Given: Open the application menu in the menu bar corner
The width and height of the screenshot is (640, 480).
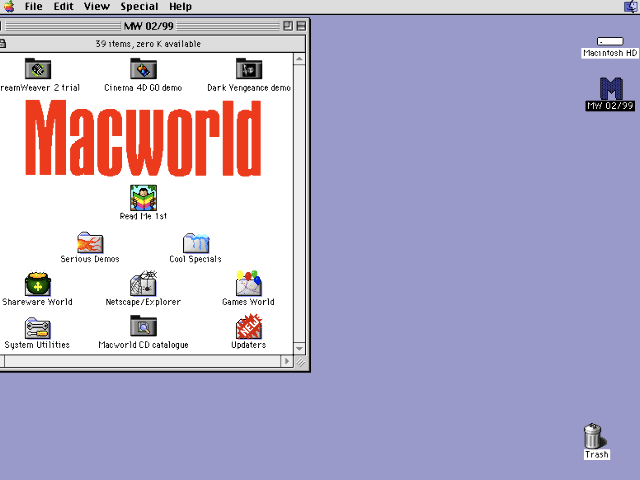Looking at the screenshot, I should tap(631, 7).
